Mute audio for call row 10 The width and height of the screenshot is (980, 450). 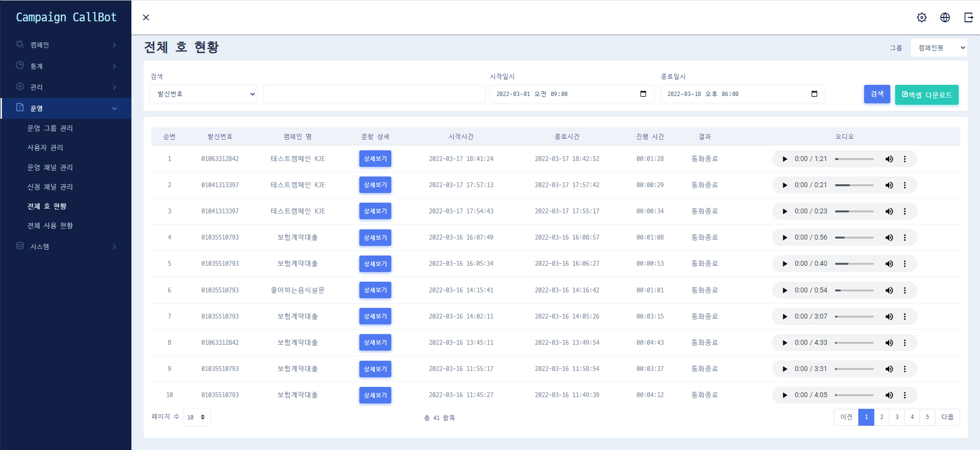click(889, 395)
